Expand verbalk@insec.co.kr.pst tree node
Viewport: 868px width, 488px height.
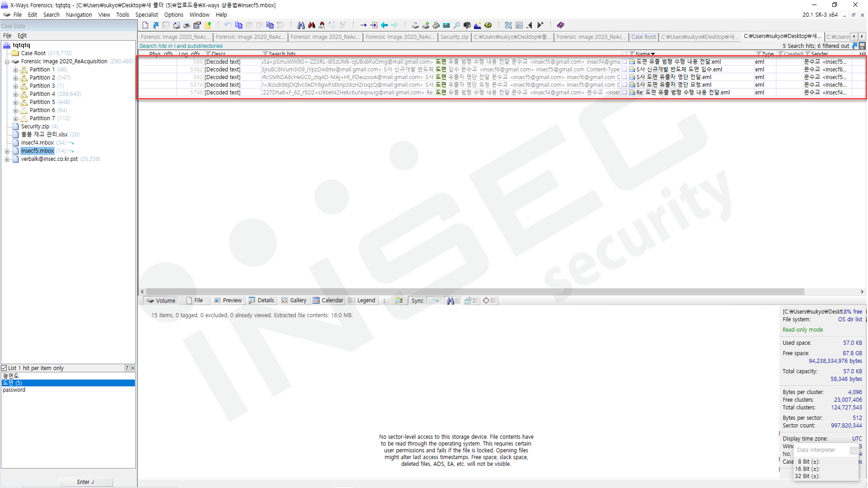[x=7, y=159]
